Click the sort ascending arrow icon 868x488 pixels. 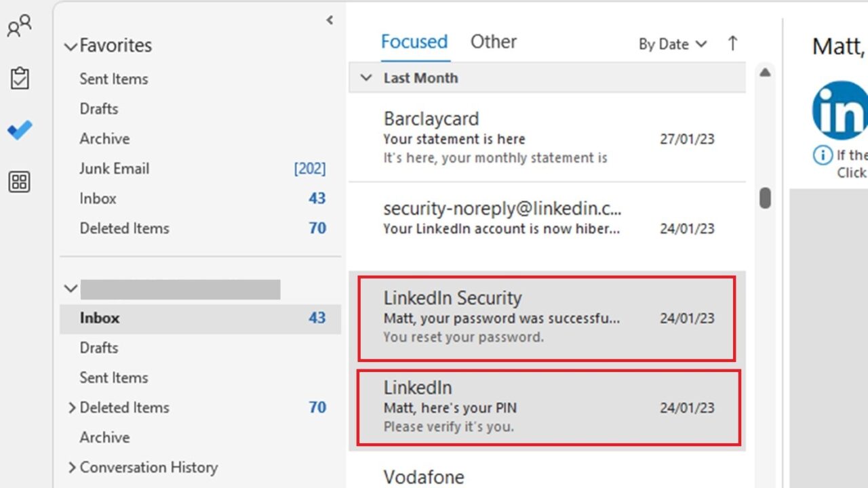732,43
